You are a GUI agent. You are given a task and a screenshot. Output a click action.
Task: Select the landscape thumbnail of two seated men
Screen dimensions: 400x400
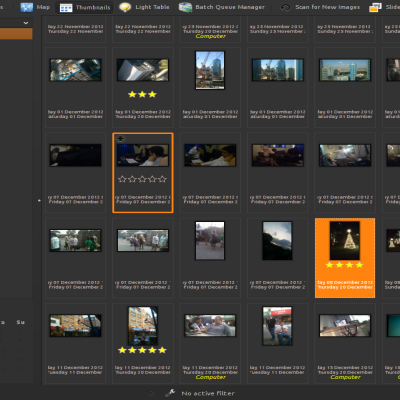[x=210, y=326]
